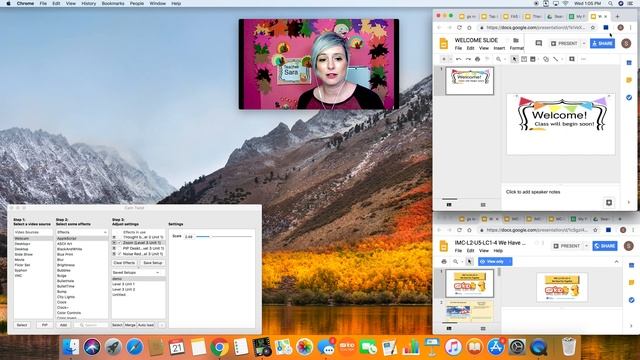640x360 pixels.
Task: Open Finder from the Dock
Action: tap(71, 347)
